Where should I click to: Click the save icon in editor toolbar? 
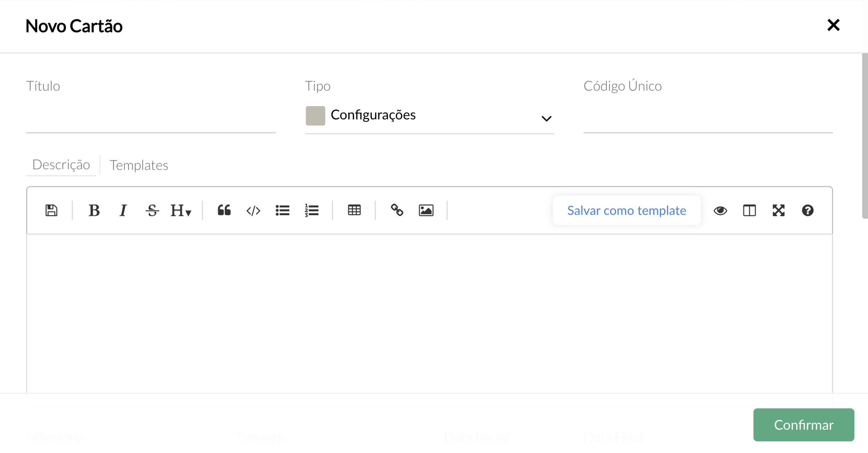(51, 210)
